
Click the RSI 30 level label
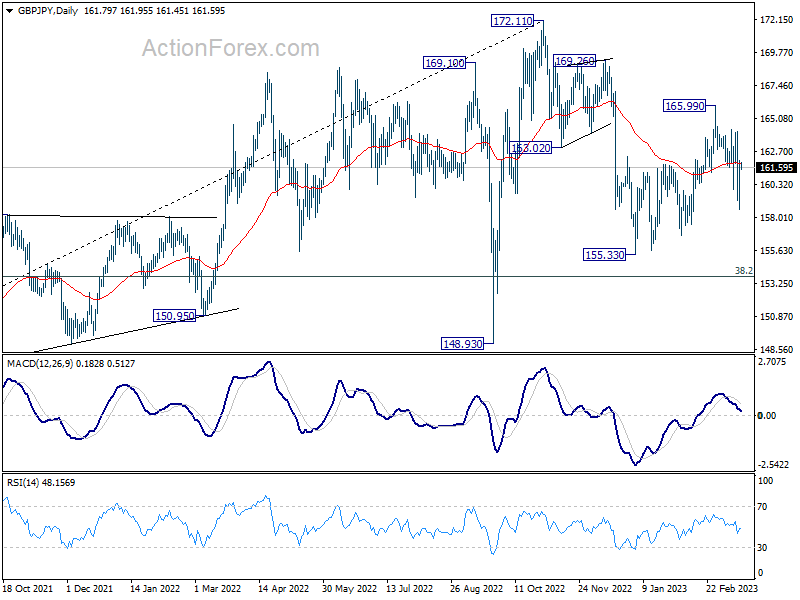[x=762, y=547]
